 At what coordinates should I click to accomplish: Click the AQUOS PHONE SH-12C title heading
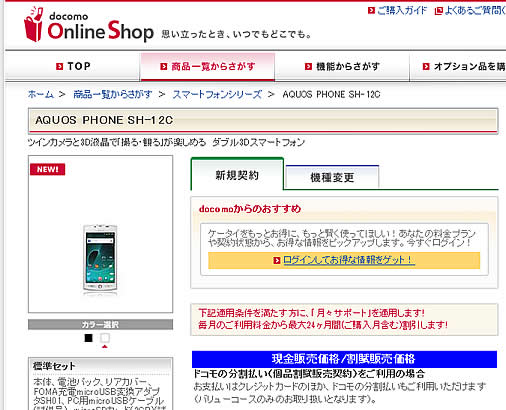pyautogui.click(x=104, y=120)
